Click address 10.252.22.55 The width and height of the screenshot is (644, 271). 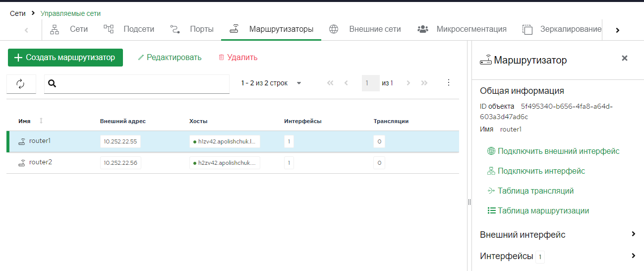120,141
